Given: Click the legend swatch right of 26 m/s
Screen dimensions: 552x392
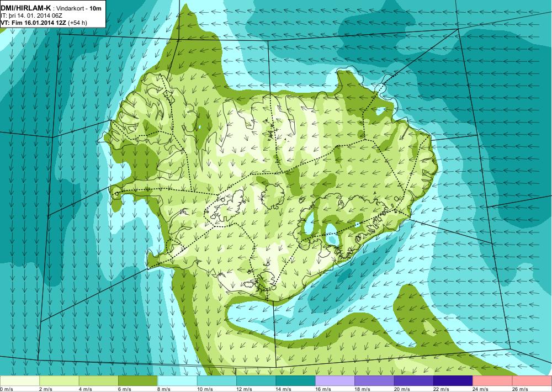Looking at the screenshot, I should click(x=532, y=380).
